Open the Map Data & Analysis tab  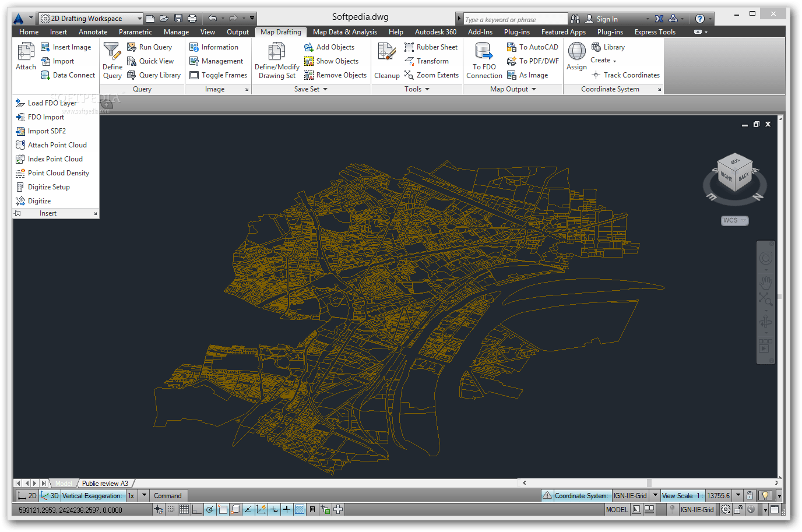[344, 32]
